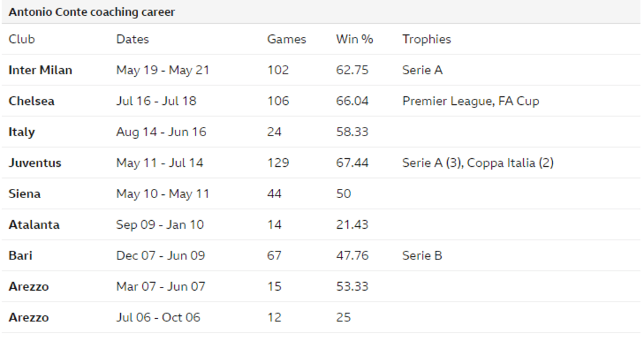Click the Trophies column header
The image size is (644, 341).
click(426, 39)
